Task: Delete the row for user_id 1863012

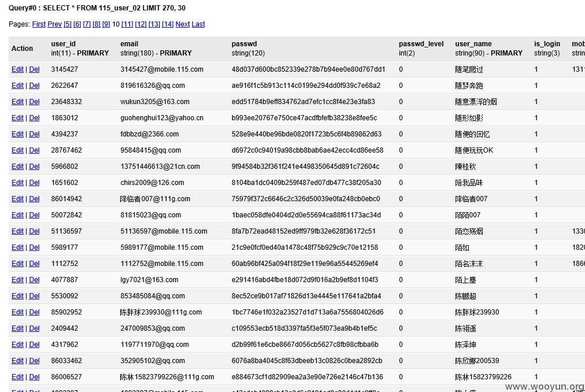Action: 34,118
